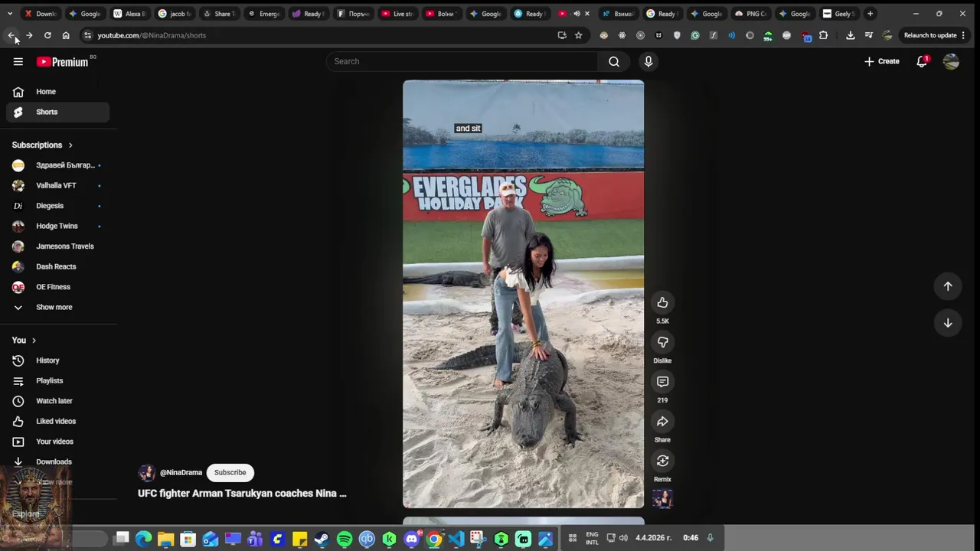
Task: Click the YouTube address bar URL
Action: 152,35
